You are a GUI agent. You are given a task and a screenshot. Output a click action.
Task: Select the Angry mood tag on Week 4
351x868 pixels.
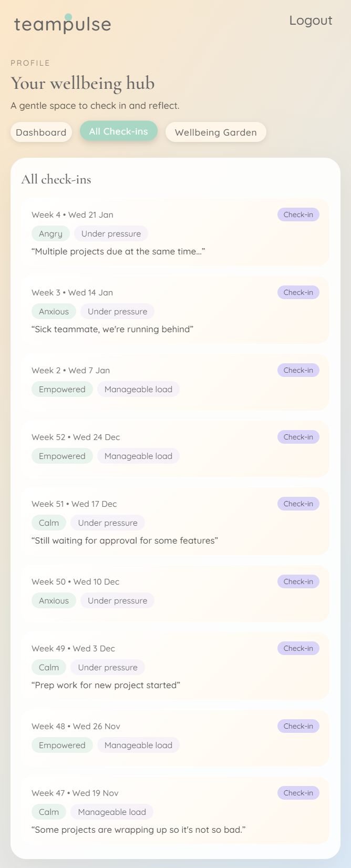[x=50, y=233]
